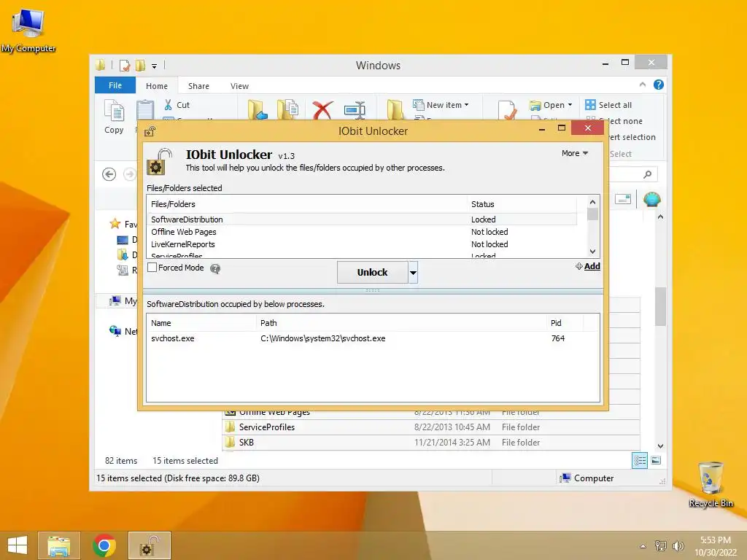Viewport: 747px width, 560px height.
Task: Click the Files/Folders column header
Action: 307,204
